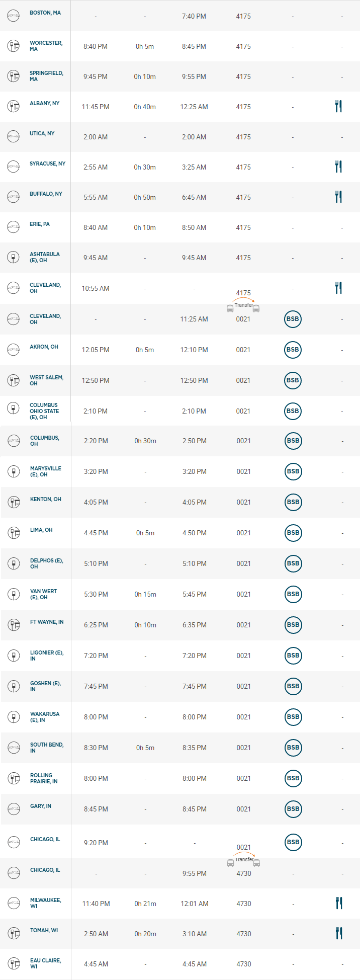This screenshot has height=980, width=360.
Task: Open the Springfield, MA station link
Action: pyautogui.click(x=46, y=76)
